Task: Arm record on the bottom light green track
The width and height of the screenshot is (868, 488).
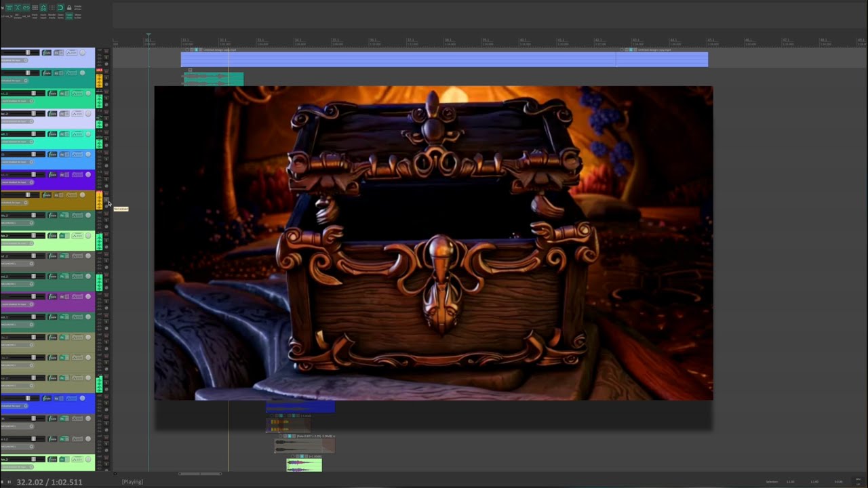Action: click(87, 460)
